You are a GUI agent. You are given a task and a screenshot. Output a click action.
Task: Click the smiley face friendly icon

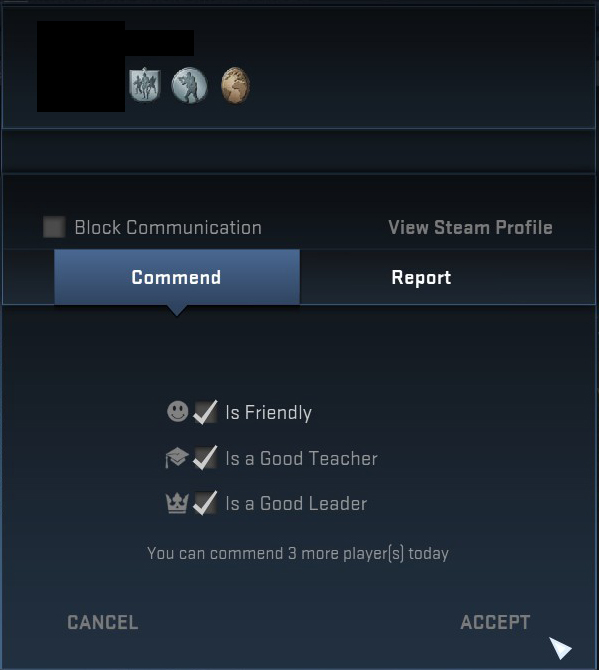177,411
